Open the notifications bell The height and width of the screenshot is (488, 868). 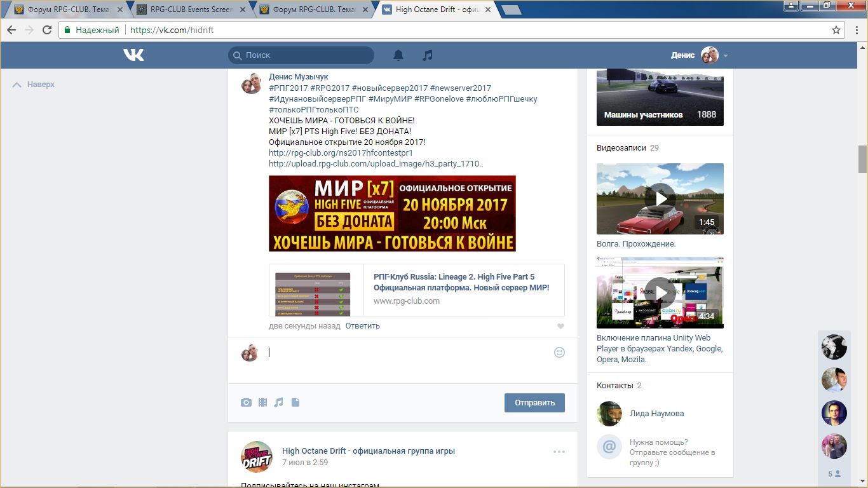tap(398, 55)
